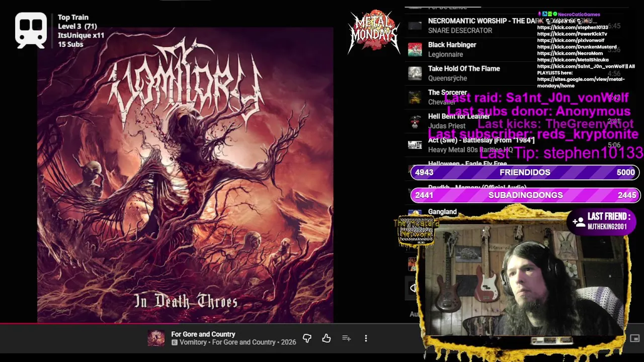Click the Act (Swe) Battleslay track thumbnail
The height and width of the screenshot is (362, 644).
[x=415, y=145]
